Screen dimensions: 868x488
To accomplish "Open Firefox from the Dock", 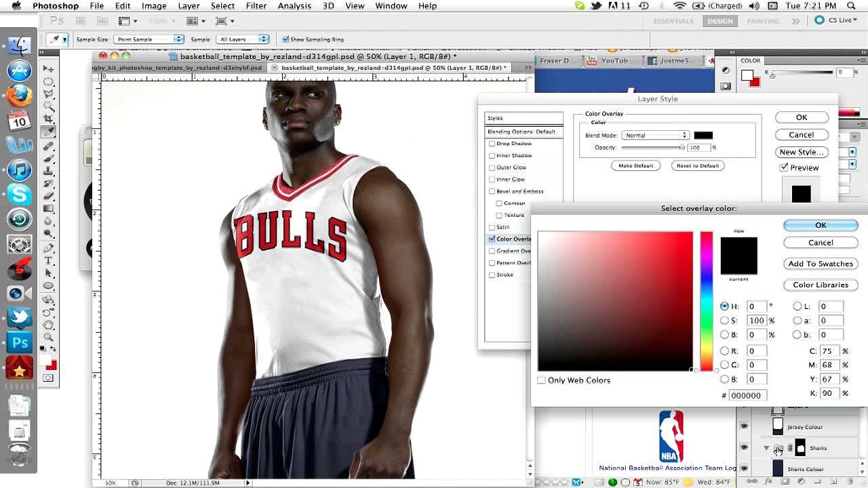I will (20, 96).
